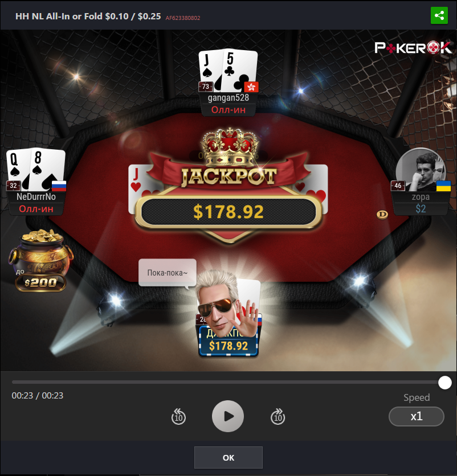Play the hand replay
This screenshot has width=457, height=476.
pyautogui.click(x=228, y=416)
